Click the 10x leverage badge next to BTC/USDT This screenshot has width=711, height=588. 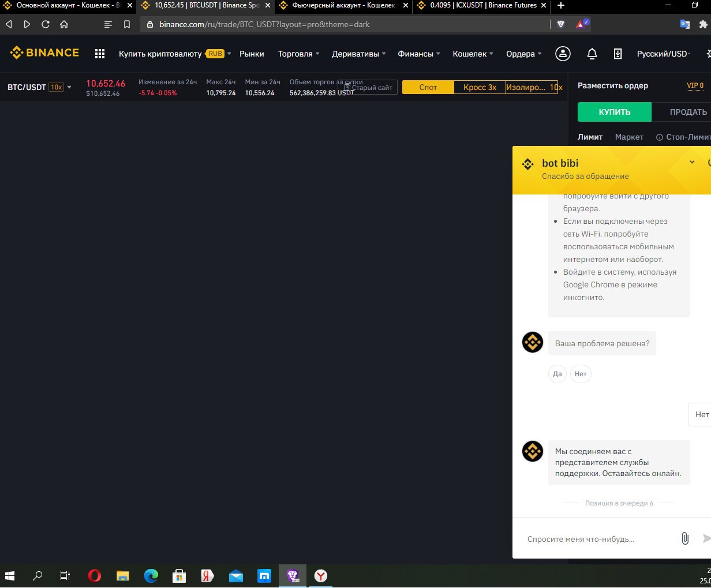coord(56,87)
